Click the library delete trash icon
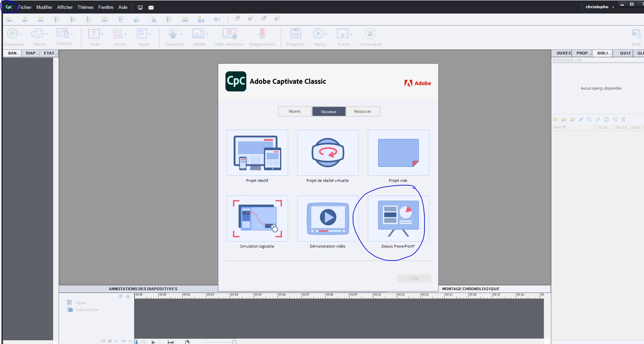The width and height of the screenshot is (644, 344). [x=624, y=120]
